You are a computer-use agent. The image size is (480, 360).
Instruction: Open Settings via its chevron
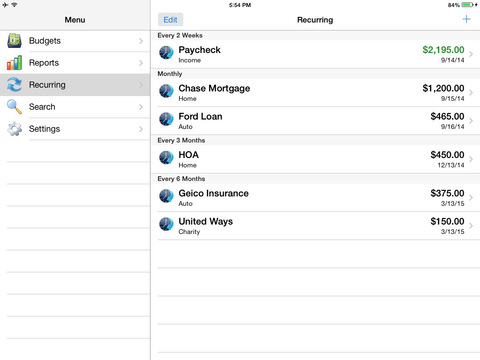[x=141, y=129]
